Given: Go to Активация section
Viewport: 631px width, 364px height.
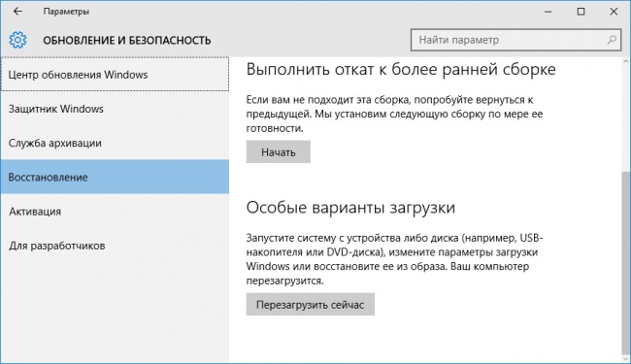Looking at the screenshot, I should click(116, 212).
